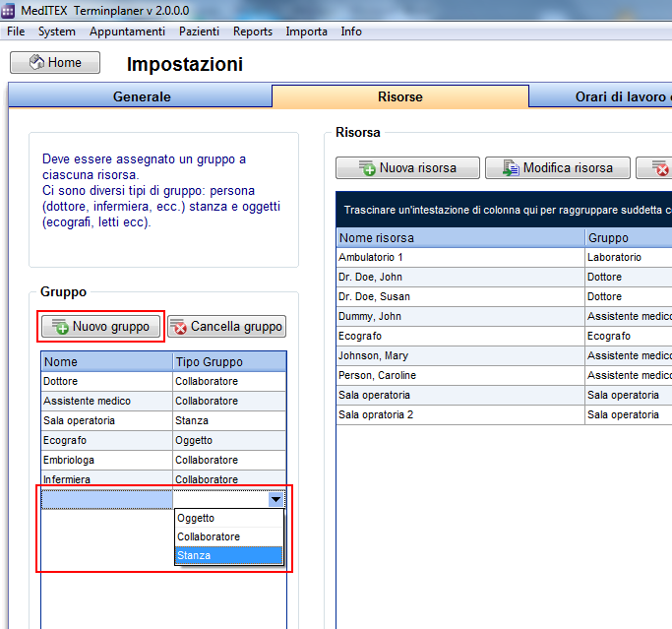
Task: Select the Assistente medico group row
Action: pos(163,401)
